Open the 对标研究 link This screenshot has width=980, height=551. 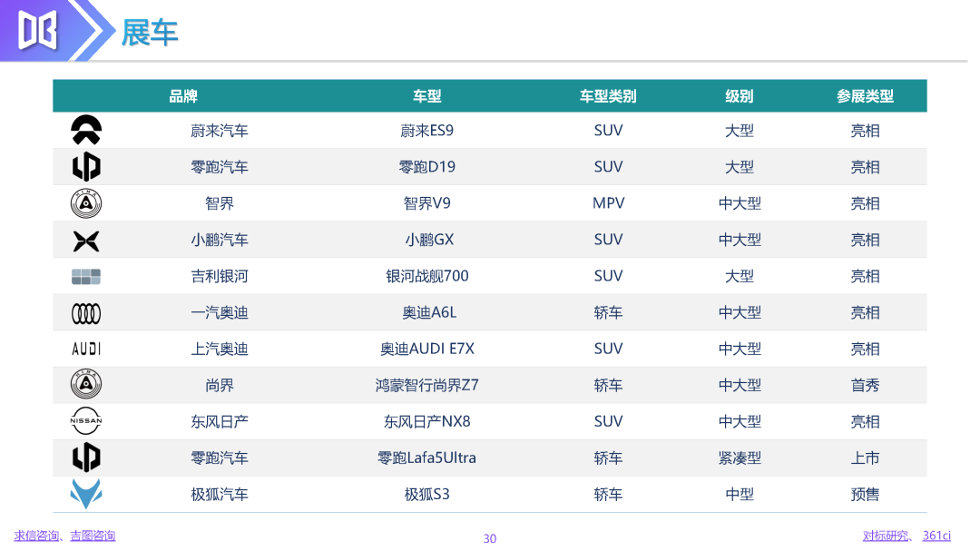pyautogui.click(x=885, y=536)
